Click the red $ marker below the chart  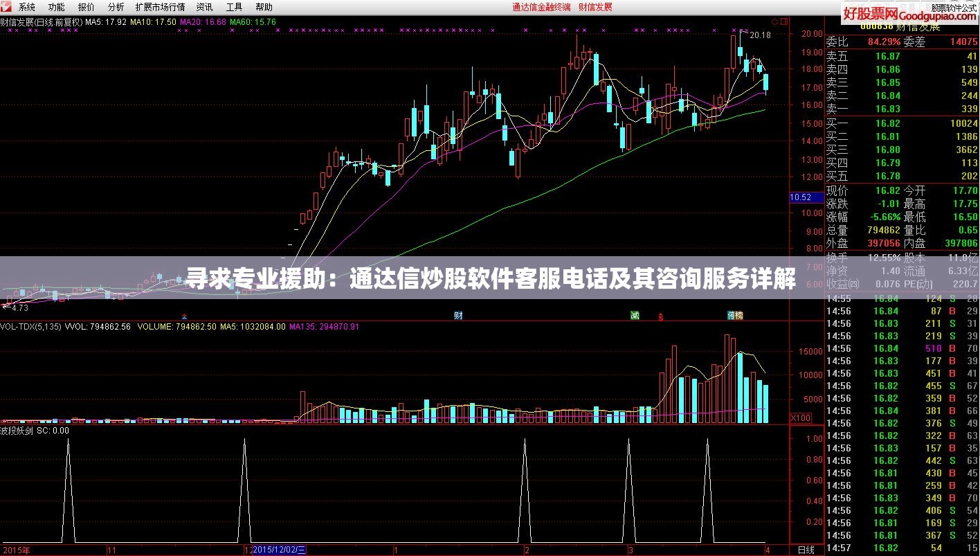click(661, 317)
